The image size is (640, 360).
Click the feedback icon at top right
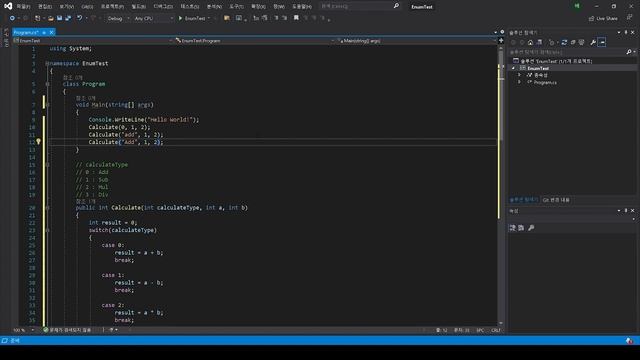coord(630,18)
